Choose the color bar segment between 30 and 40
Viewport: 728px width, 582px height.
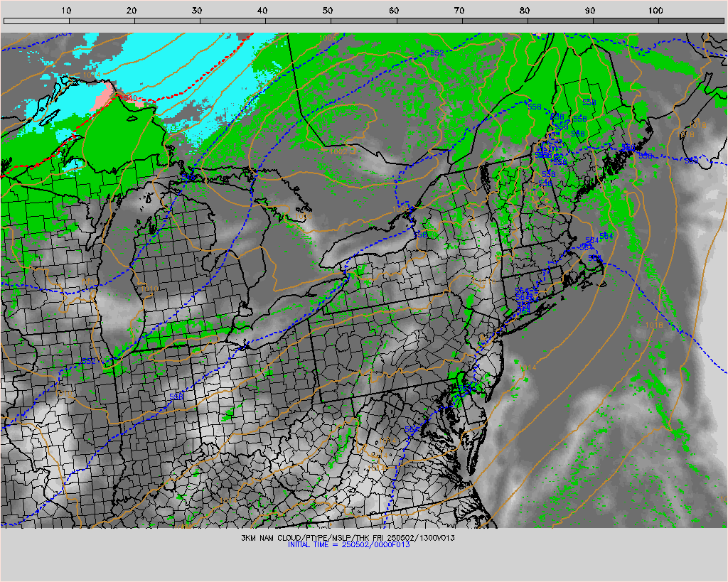click(232, 21)
